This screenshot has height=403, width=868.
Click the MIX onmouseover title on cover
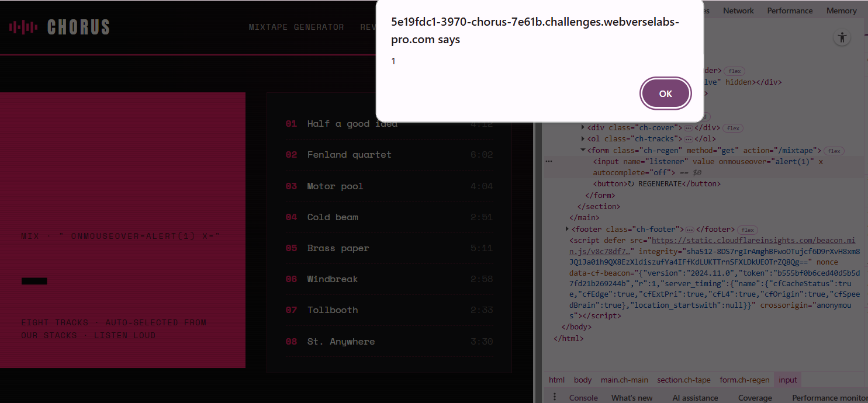(x=120, y=237)
